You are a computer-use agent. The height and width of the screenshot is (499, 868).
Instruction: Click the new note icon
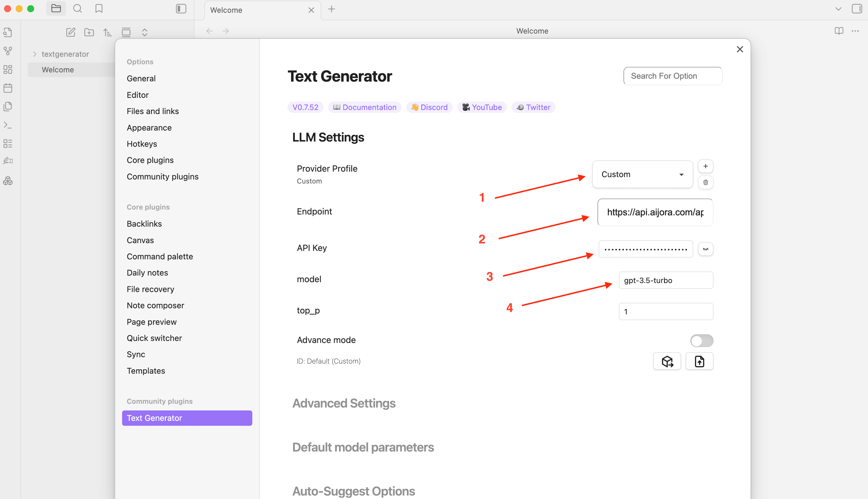click(71, 32)
